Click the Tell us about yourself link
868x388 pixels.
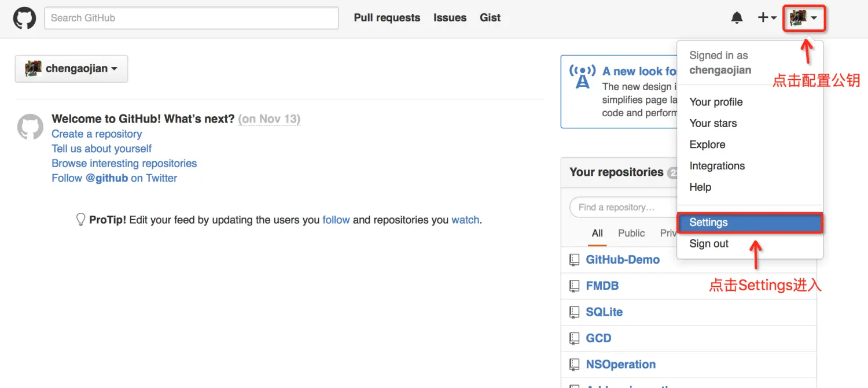pos(102,149)
